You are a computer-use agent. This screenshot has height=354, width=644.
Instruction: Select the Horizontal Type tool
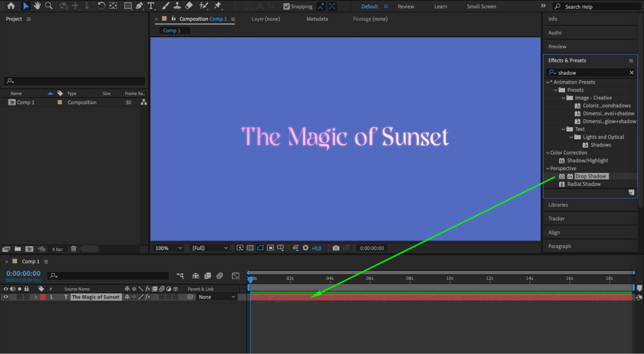pyautogui.click(x=151, y=5)
